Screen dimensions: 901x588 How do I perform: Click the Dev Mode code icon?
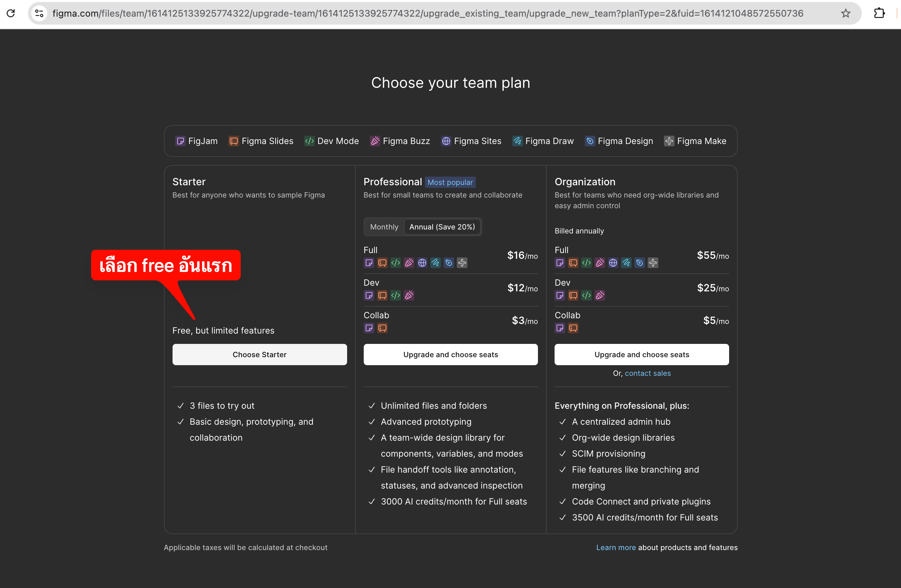(x=309, y=141)
